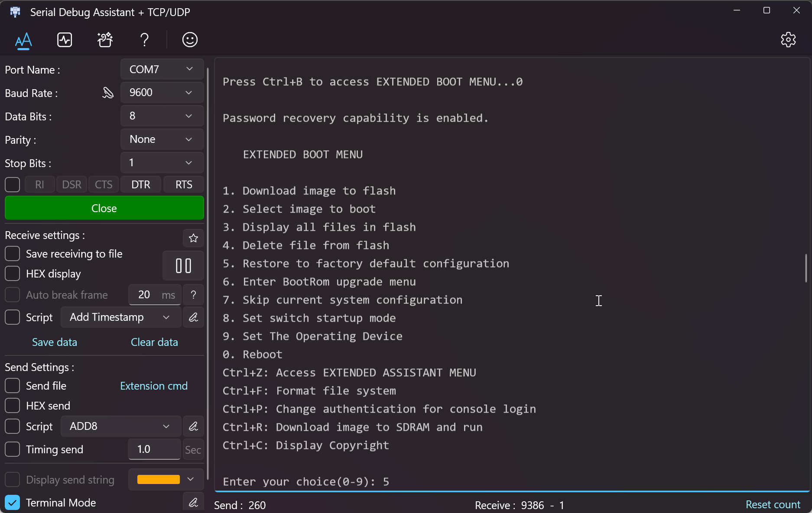Check the Save receiving to file option

(x=13, y=254)
